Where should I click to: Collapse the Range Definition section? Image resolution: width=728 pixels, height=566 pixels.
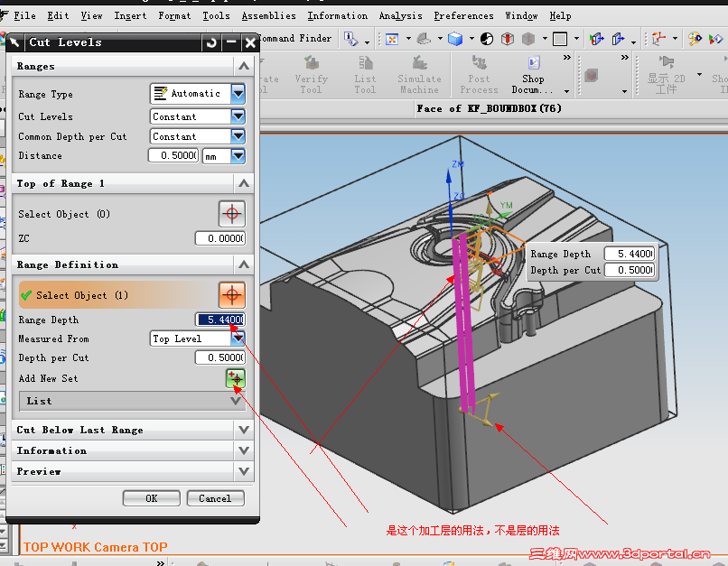[244, 264]
